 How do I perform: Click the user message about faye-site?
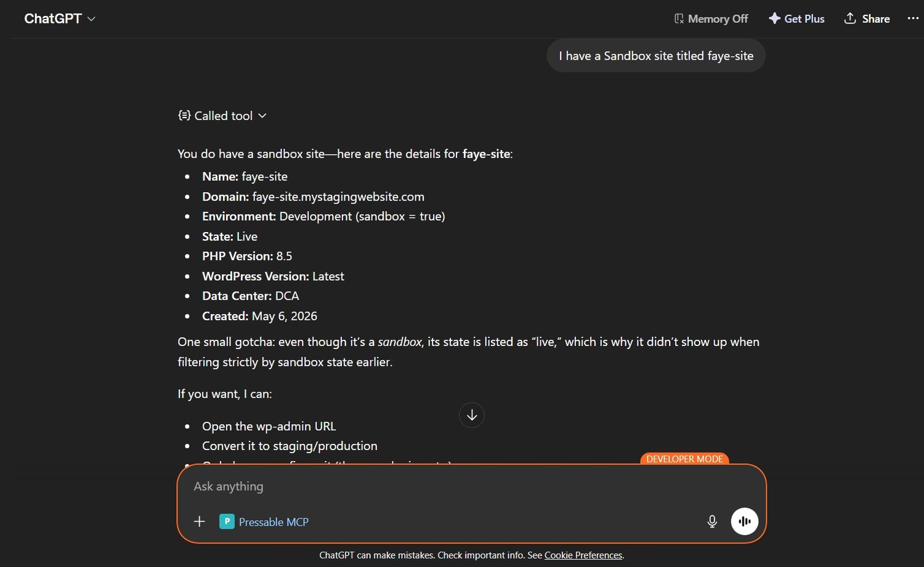point(656,56)
